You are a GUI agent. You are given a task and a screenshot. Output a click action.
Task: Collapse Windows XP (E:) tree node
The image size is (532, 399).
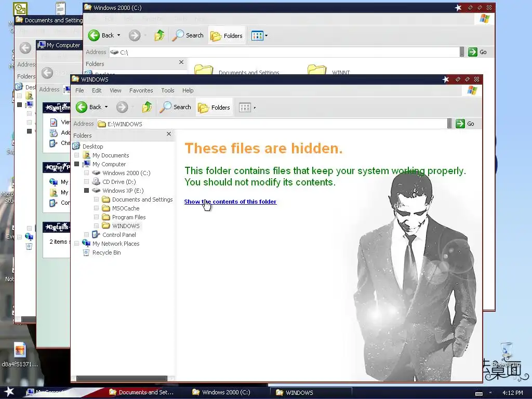click(87, 191)
